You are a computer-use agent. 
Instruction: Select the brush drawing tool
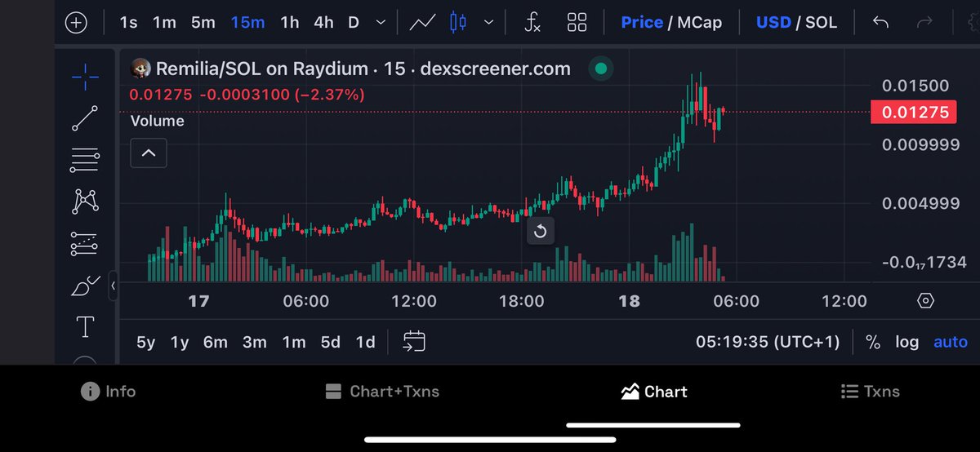[85, 286]
